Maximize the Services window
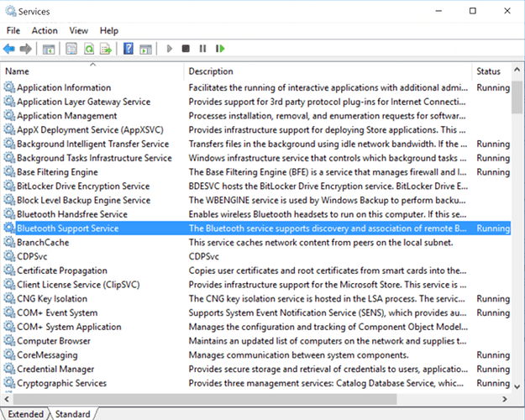Viewport: 525px width, 420px height. pyautogui.click(x=472, y=11)
